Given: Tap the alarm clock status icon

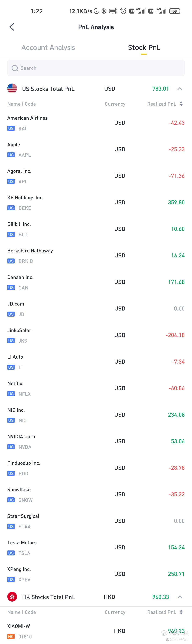Looking at the screenshot, I should pos(123,11).
